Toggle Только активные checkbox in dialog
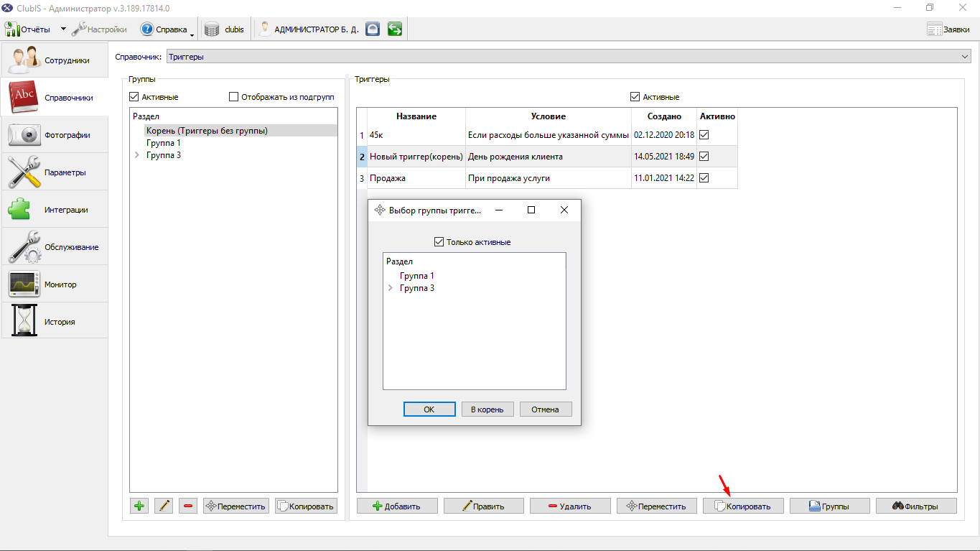 439,242
